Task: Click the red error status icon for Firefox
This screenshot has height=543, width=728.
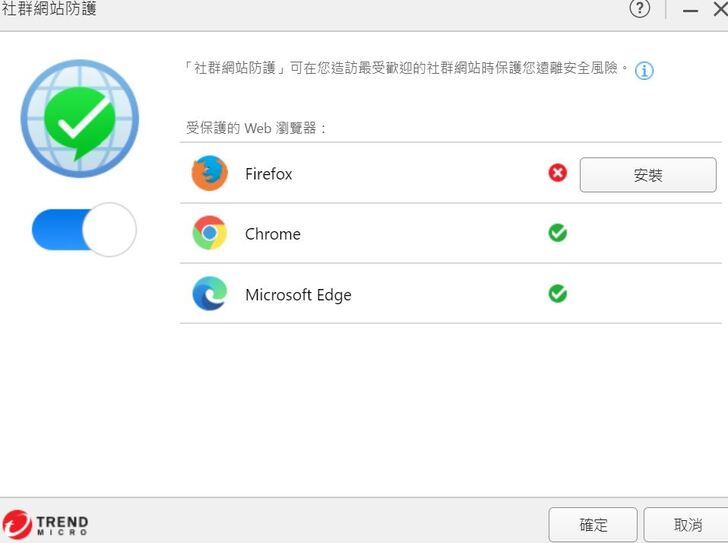Action: [x=558, y=173]
